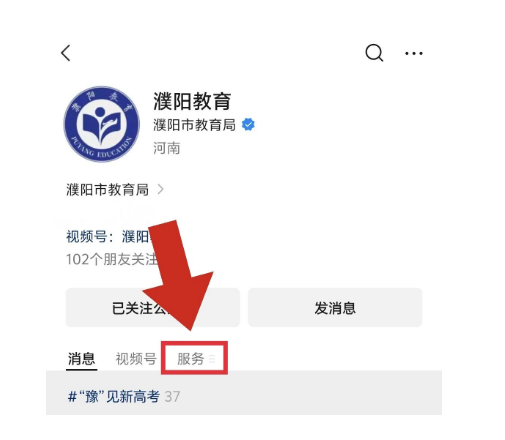Switch to the 视频号 tab

(136, 359)
